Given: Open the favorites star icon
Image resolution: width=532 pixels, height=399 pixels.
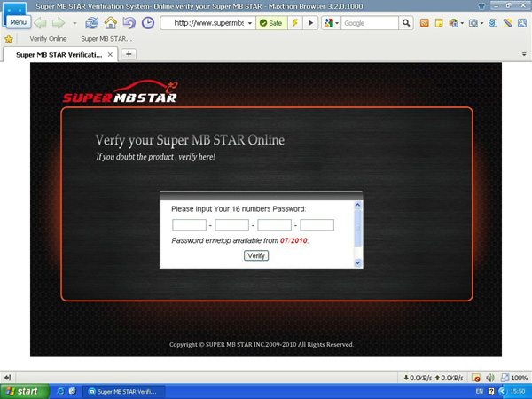Looking at the screenshot, I should 9,39.
